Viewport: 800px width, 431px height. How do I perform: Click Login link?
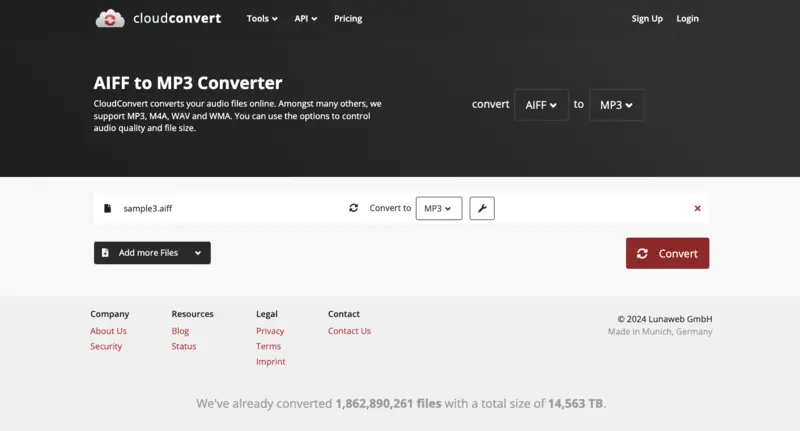(687, 18)
